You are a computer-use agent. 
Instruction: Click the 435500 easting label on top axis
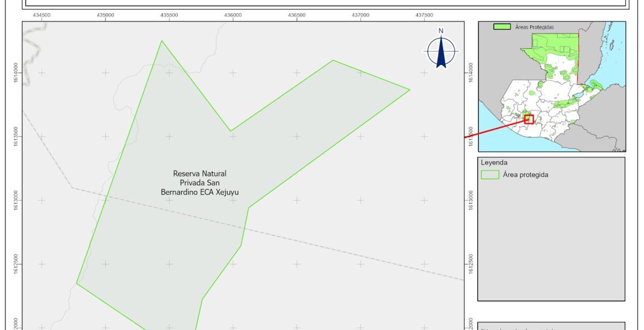click(169, 15)
